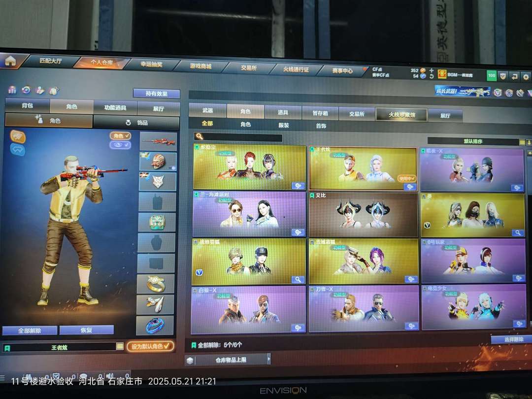The image size is (532, 399).
Task: Select the 火线珍藏馆 tab
Action: pos(402,115)
